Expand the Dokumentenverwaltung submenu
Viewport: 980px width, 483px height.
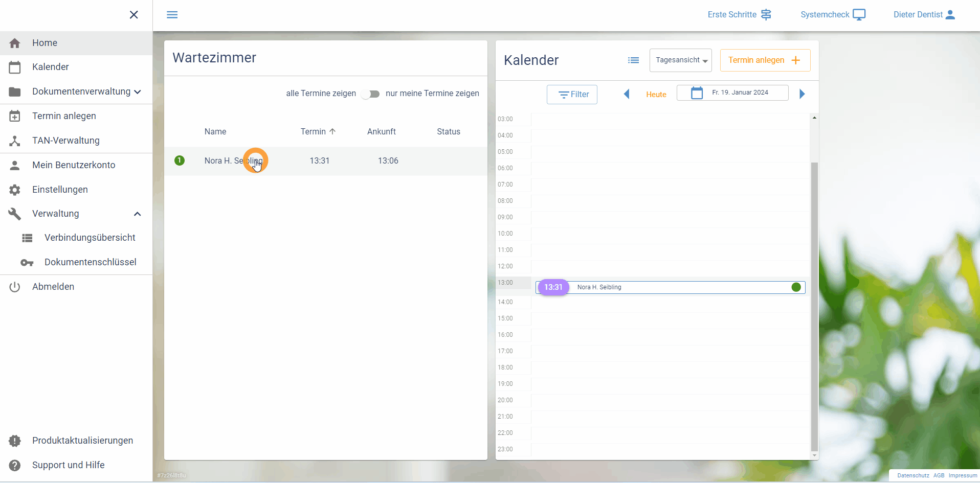(x=137, y=92)
